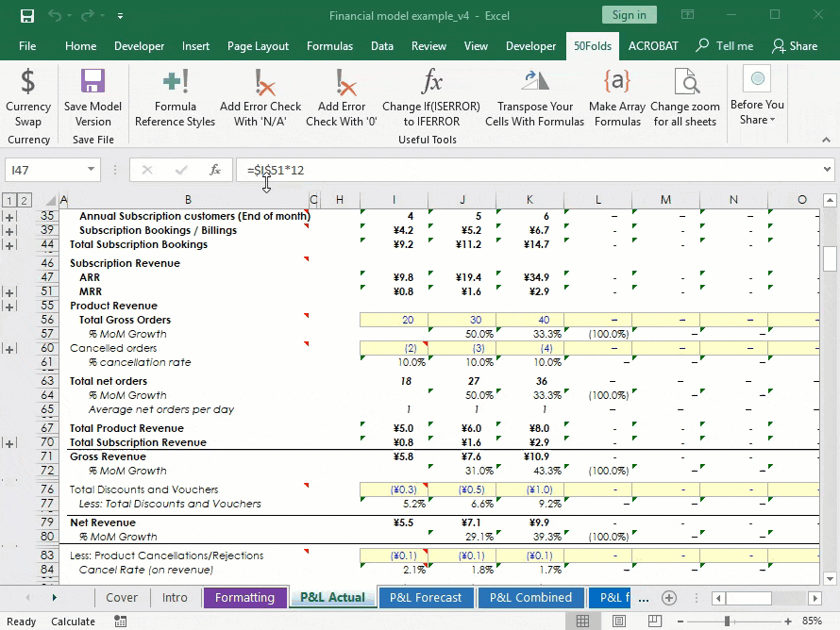
Task: Switch to the Review ribbon tab
Action: pos(428,46)
